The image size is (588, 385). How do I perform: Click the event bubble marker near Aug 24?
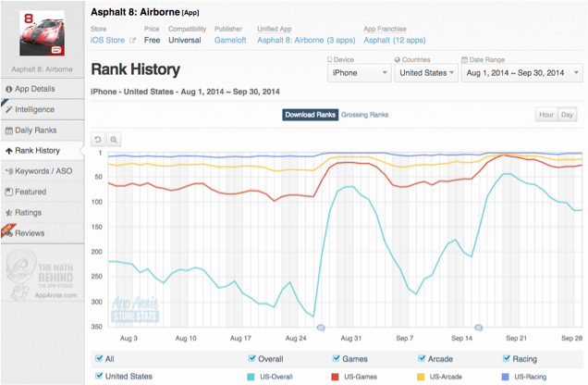(x=321, y=328)
